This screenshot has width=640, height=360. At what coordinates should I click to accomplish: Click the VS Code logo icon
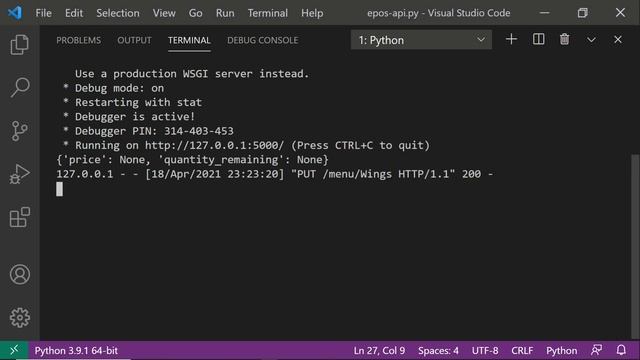coord(15,13)
